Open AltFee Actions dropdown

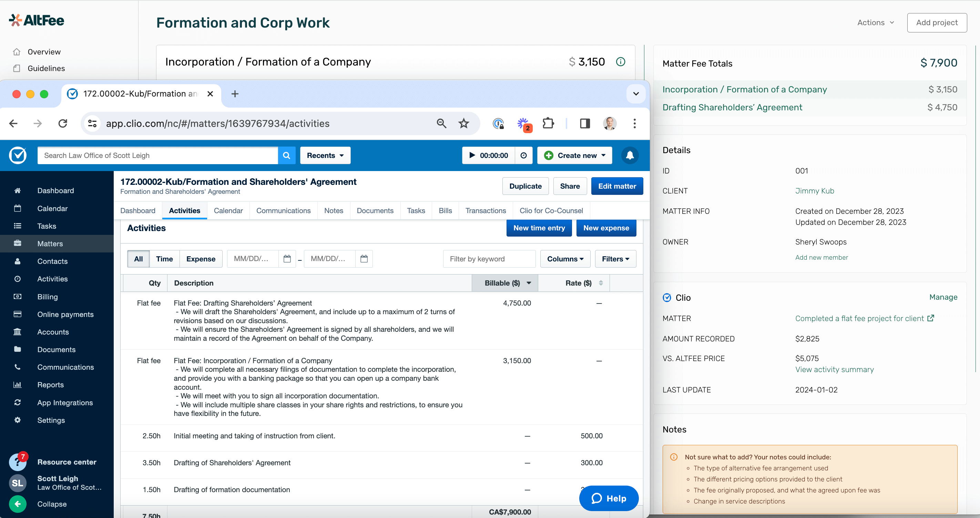(876, 22)
